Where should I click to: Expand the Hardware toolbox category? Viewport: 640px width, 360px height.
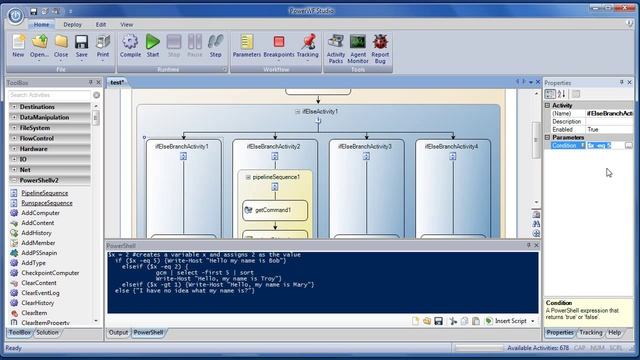(14, 149)
